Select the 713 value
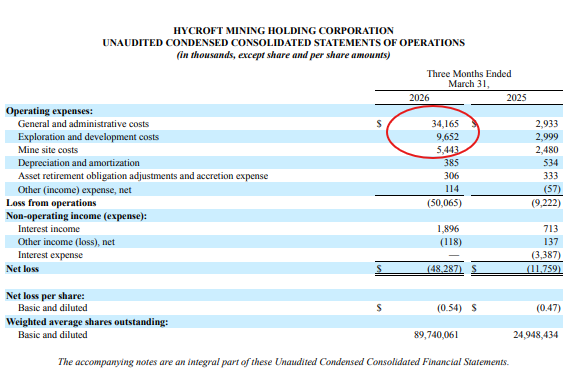The height and width of the screenshot is (388, 568). coord(551,229)
